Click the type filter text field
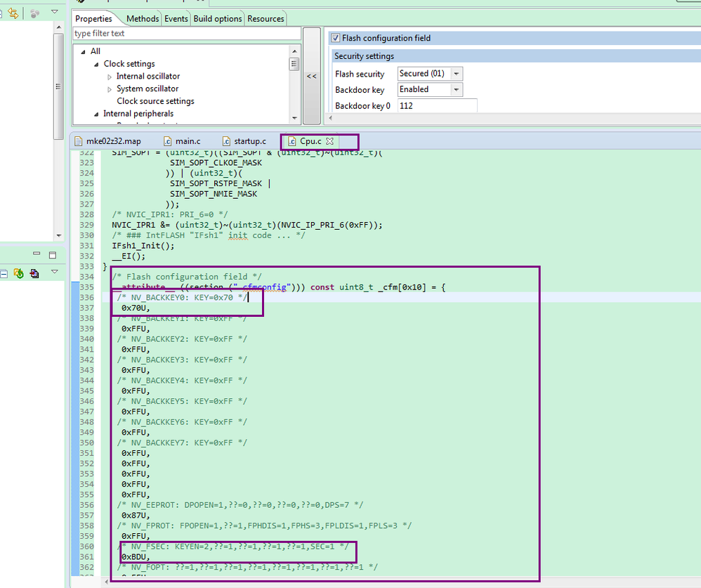Viewport: 701px width, 588px height. [187, 34]
